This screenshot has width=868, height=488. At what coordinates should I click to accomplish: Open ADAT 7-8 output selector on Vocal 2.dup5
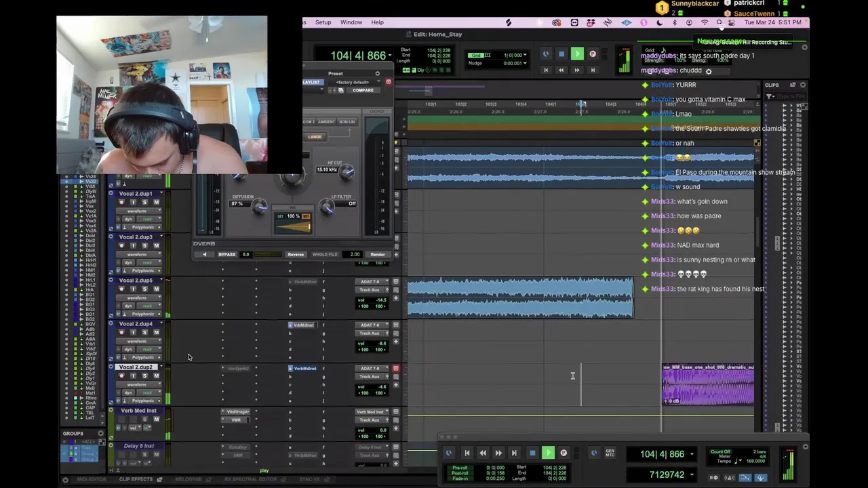pos(372,281)
